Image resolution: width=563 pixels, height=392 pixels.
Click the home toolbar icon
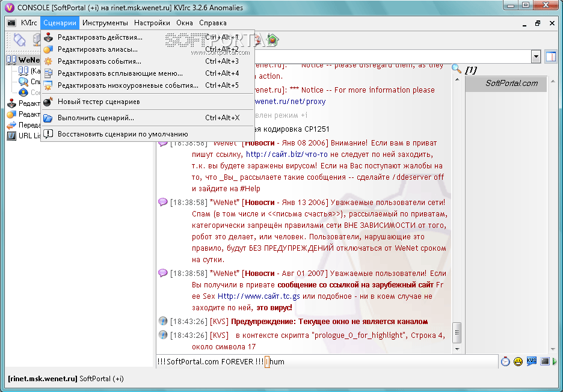(273, 40)
